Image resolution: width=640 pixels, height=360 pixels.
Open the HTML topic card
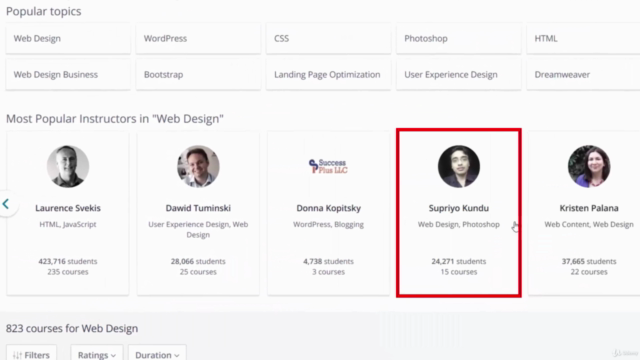pyautogui.click(x=584, y=38)
